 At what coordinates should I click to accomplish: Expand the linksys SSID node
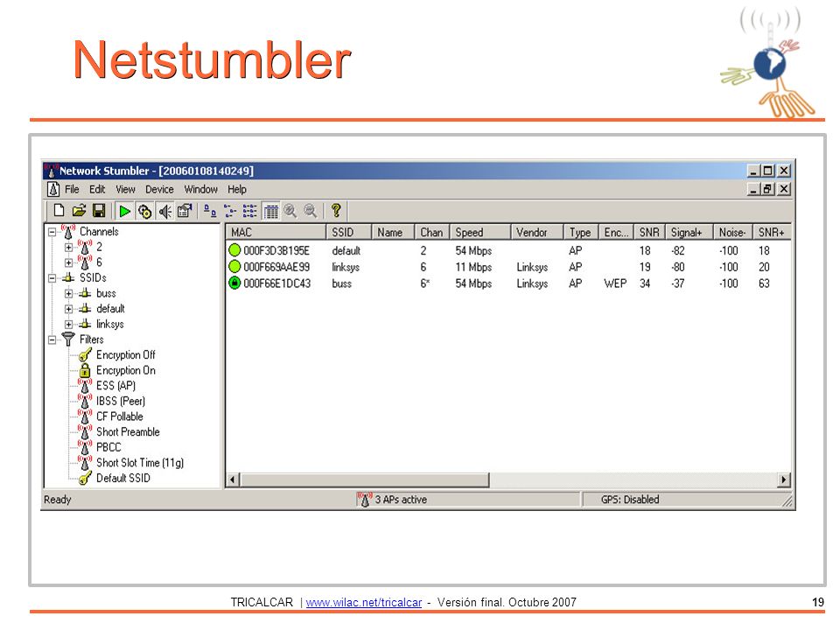[68, 324]
